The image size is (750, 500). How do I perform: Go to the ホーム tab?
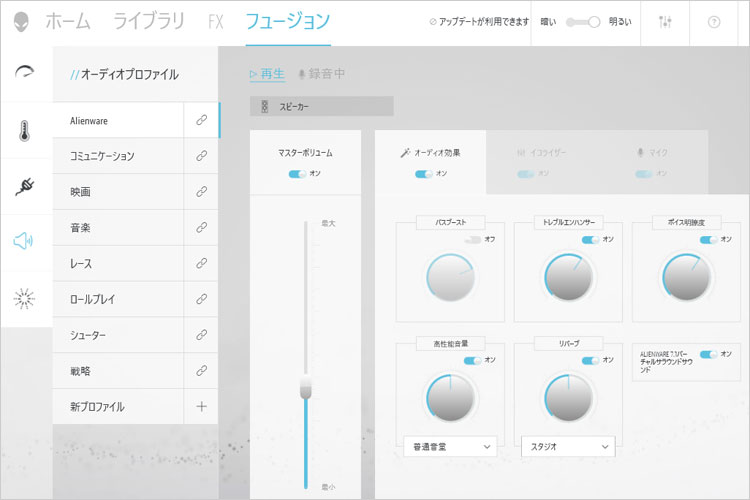[67, 22]
